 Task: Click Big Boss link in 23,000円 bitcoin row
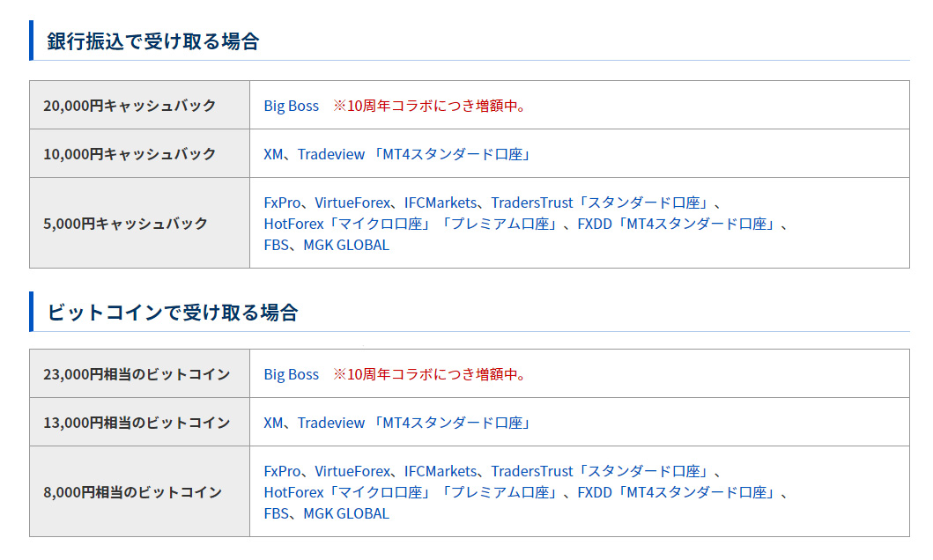(x=291, y=374)
